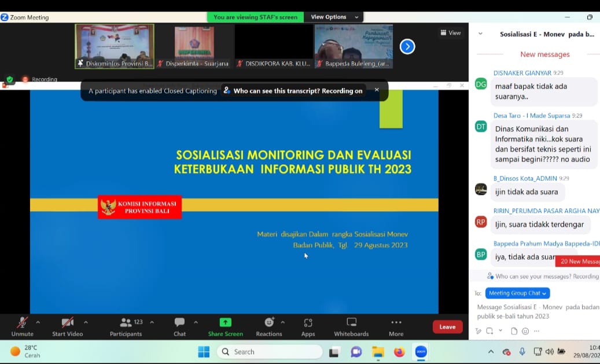Open the Reactions smiley icon
Screen dimensions: 600x364
[269, 323]
